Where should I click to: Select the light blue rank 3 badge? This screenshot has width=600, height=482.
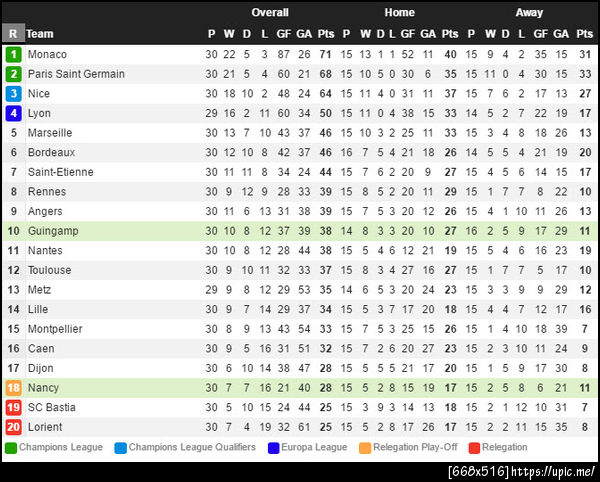tap(13, 93)
